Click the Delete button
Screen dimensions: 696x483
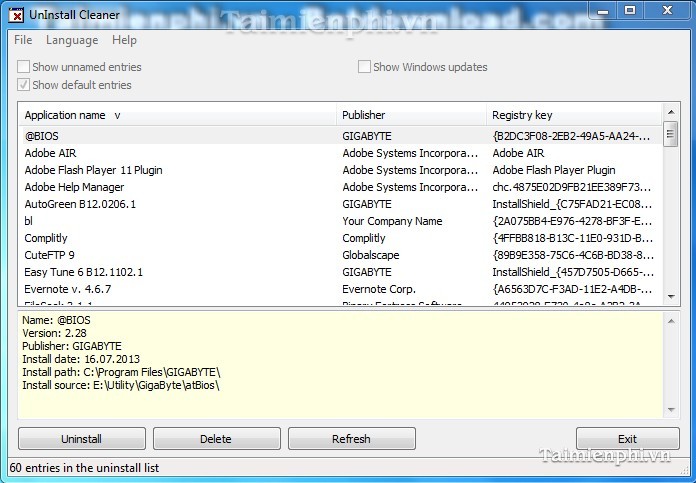[217, 439]
